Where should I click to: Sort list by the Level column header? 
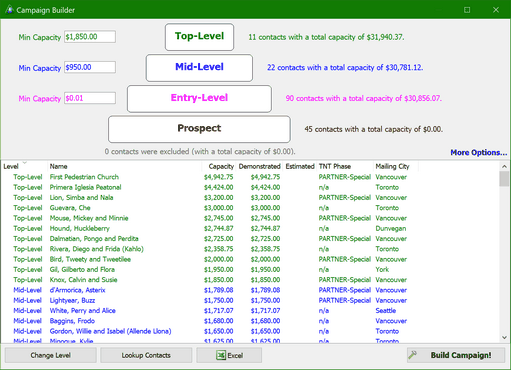(x=24, y=166)
